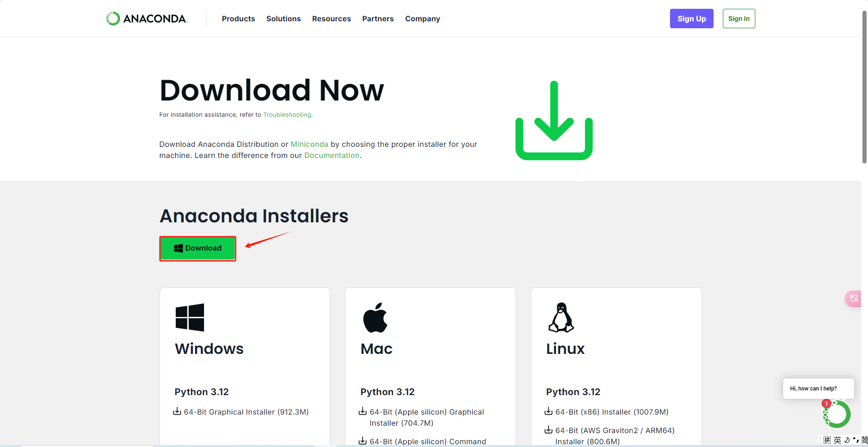Download Windows 64-Bit Graphical Installer (912.3M)
Screen dimensions: 868x447
click(246, 412)
